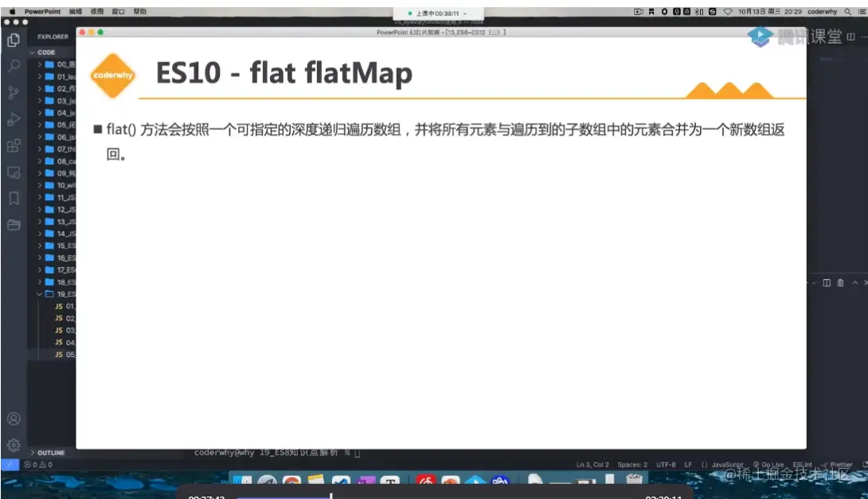Select the folder row starting with 12_JS
Screen dimensions: 868x499
(52, 210)
